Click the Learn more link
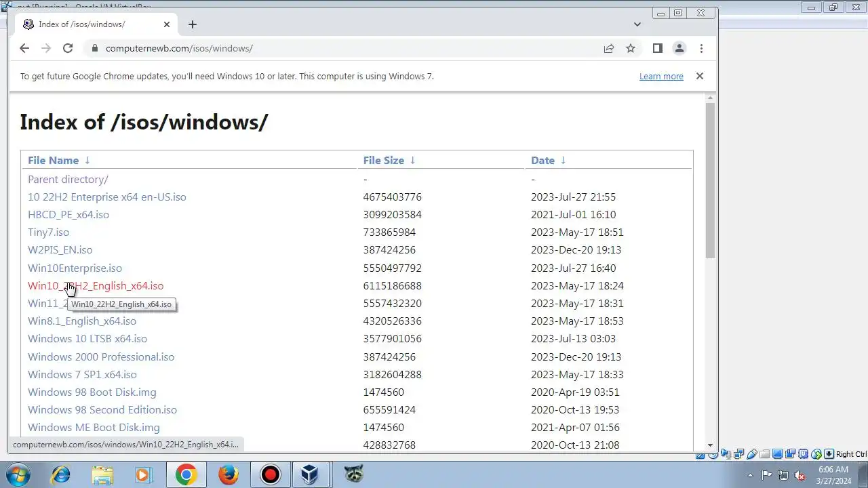Image resolution: width=868 pixels, height=488 pixels. [661, 77]
